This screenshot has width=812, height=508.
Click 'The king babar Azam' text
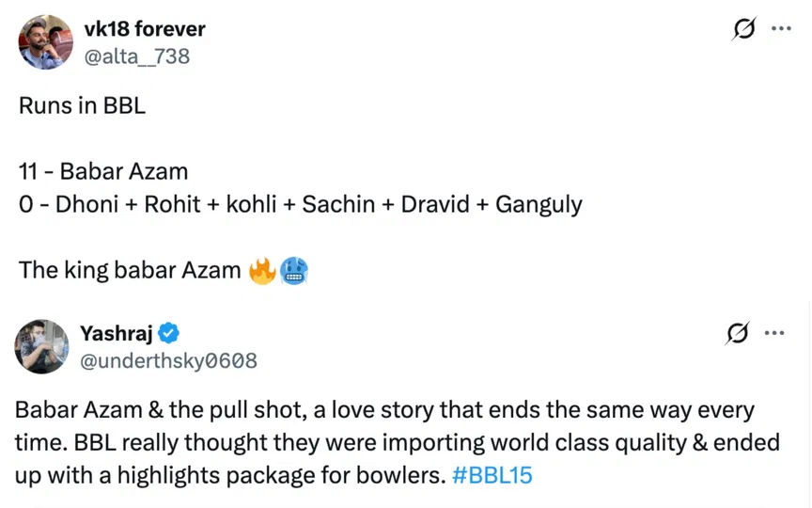tap(130, 271)
